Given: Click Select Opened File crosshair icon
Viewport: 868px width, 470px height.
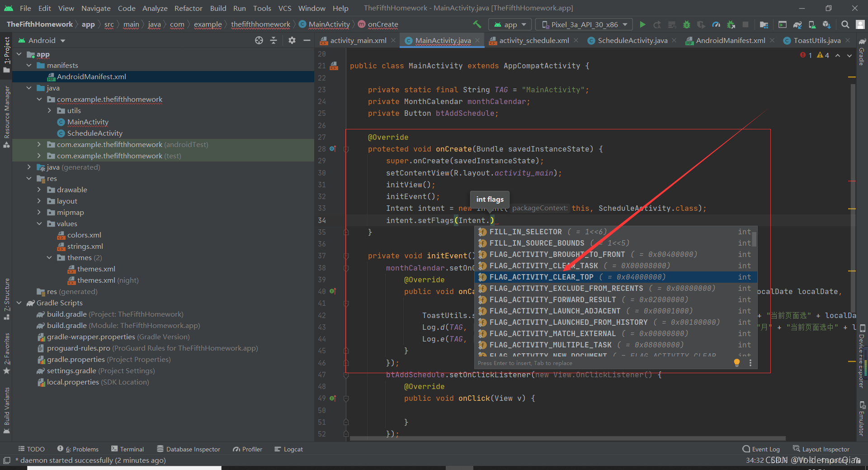Looking at the screenshot, I should click(x=259, y=40).
